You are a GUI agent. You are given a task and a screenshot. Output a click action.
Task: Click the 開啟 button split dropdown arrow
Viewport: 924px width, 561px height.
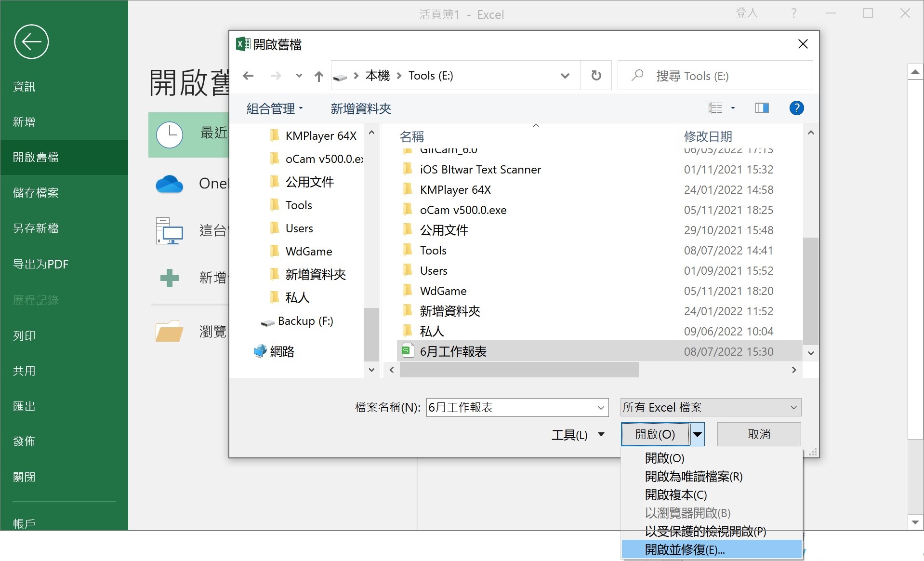click(697, 434)
